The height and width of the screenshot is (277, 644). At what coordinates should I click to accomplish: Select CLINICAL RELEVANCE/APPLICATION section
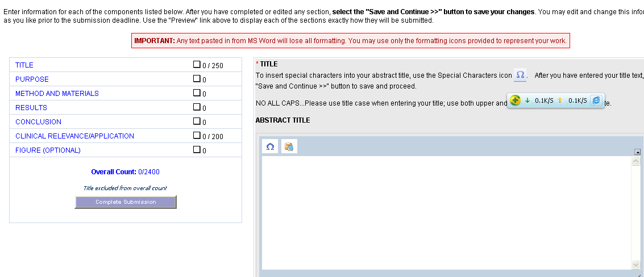(74, 136)
